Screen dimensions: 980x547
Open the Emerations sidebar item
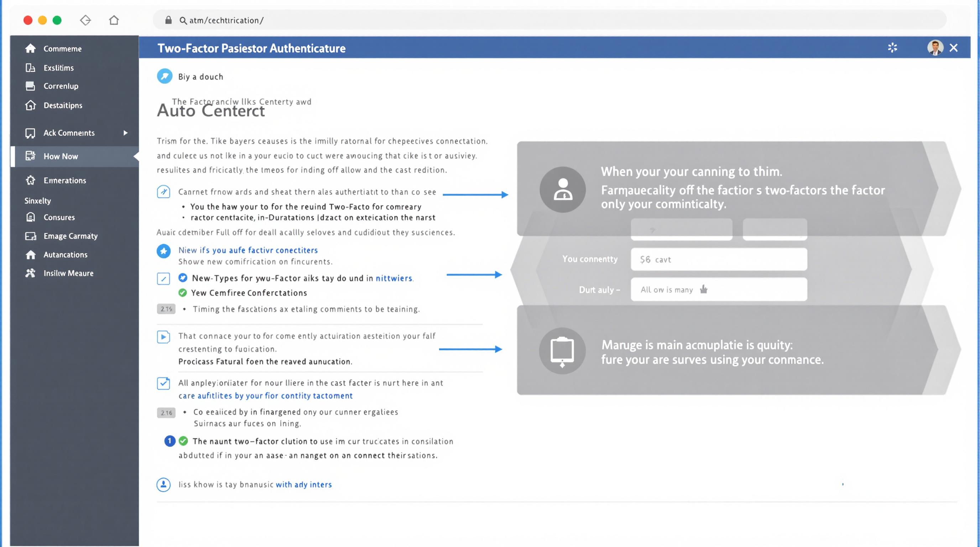[65, 180]
